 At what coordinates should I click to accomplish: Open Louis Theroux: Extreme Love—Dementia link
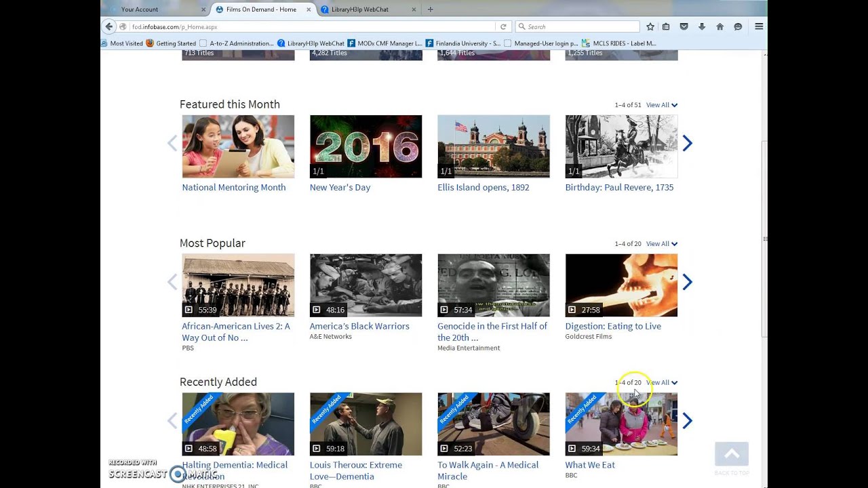pyautogui.click(x=356, y=471)
